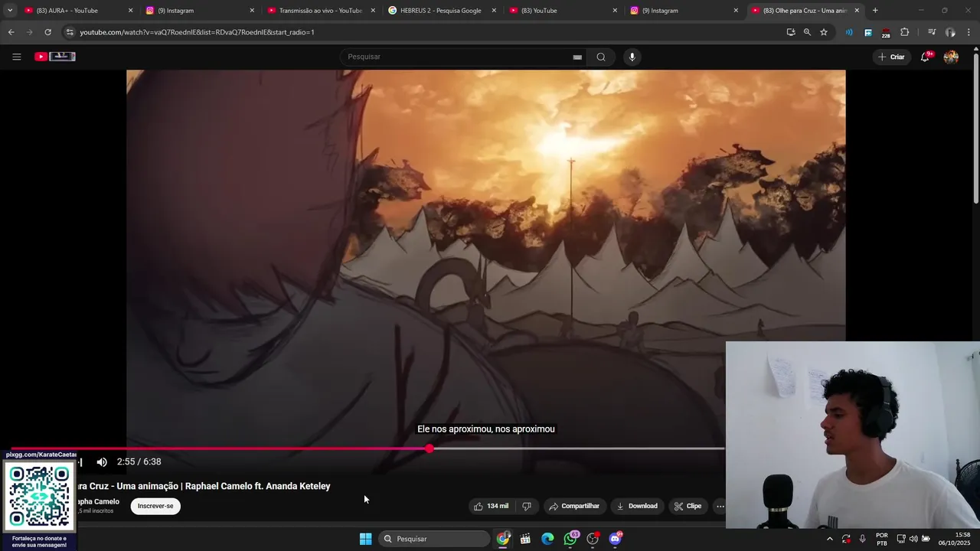The height and width of the screenshot is (551, 980).
Task: Open the POR PTB language switcher
Action: [x=882, y=539]
